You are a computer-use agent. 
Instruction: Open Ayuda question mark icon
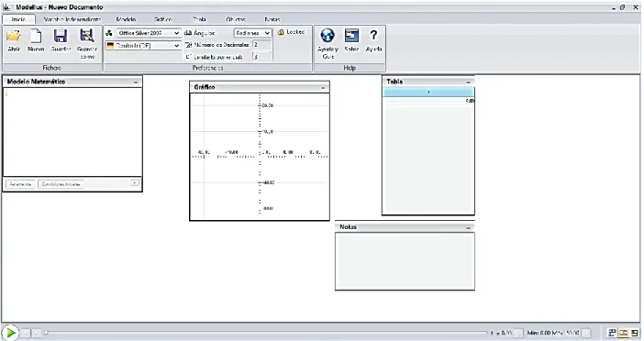tap(373, 40)
